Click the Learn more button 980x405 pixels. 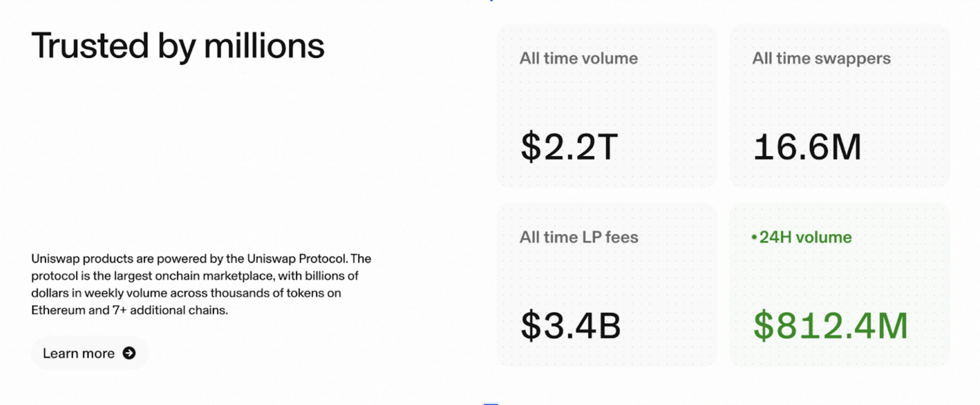pos(90,353)
